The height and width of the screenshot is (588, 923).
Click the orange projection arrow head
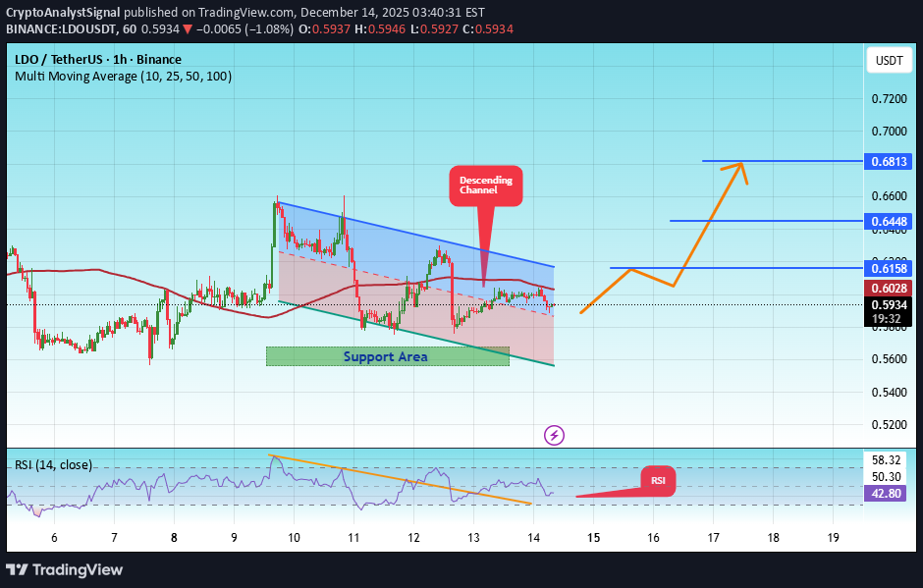point(740,167)
